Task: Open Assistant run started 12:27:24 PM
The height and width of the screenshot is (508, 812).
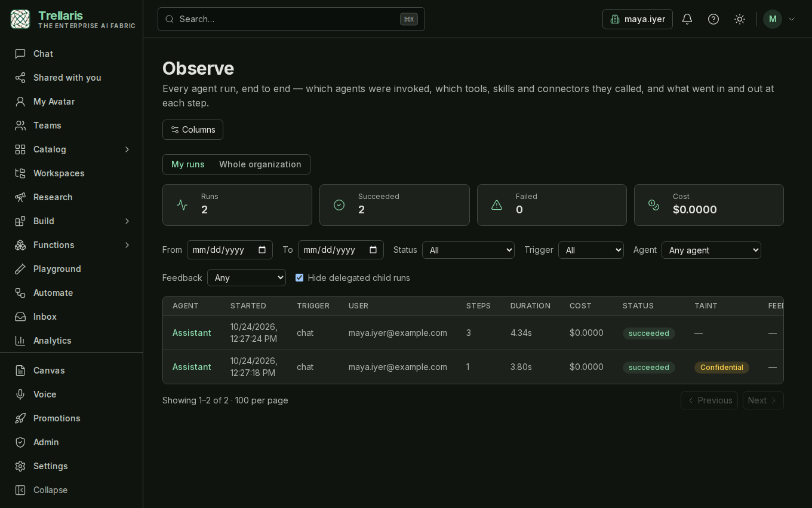Action: pos(192,333)
